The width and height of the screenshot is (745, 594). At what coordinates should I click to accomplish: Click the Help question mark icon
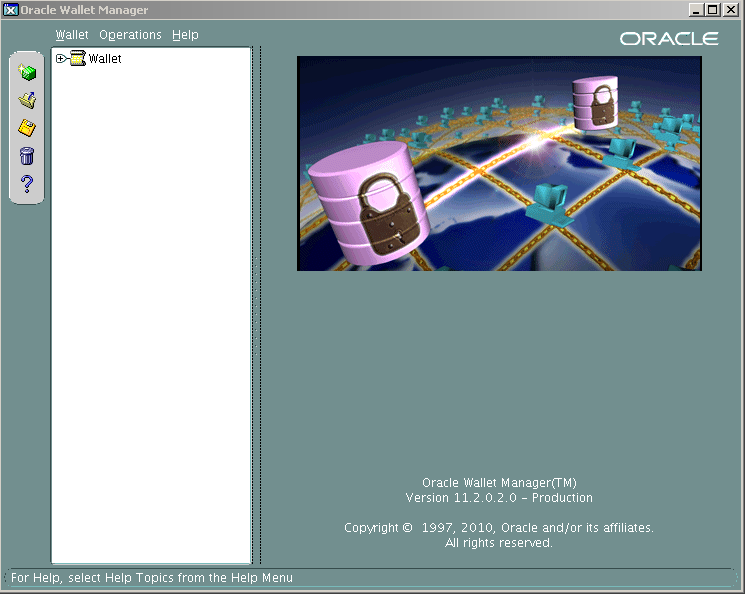(27, 183)
